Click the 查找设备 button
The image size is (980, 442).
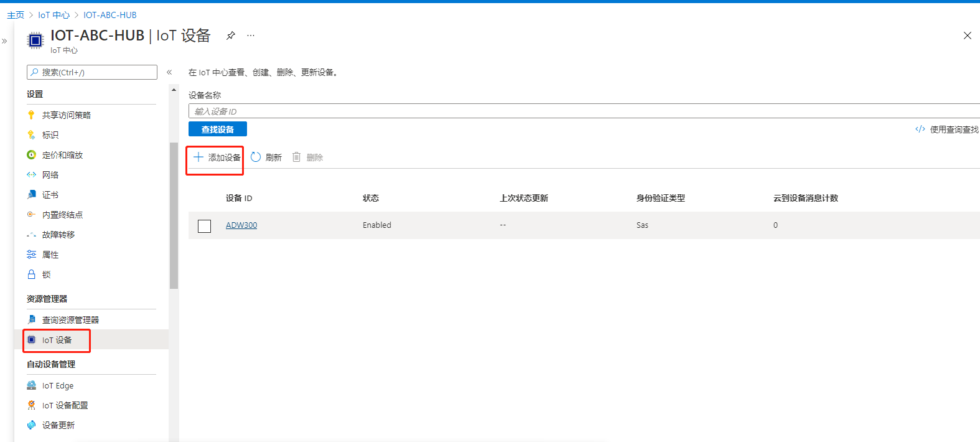pyautogui.click(x=218, y=129)
